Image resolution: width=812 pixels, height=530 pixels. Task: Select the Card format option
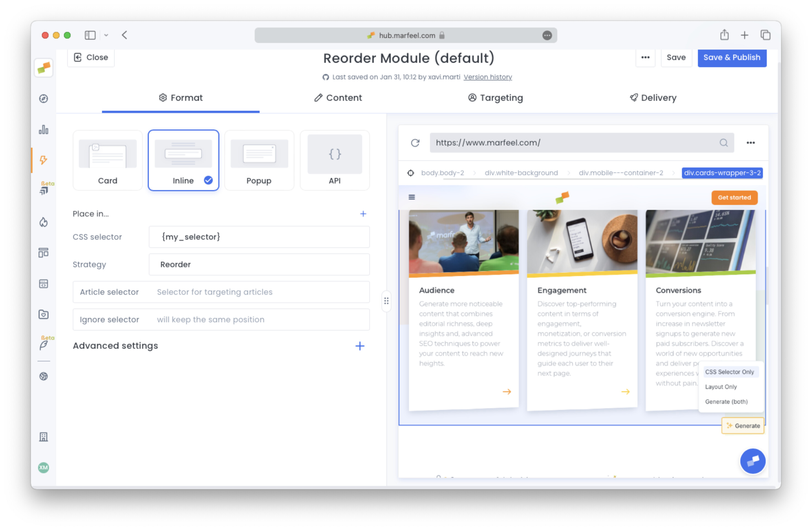[x=107, y=160]
